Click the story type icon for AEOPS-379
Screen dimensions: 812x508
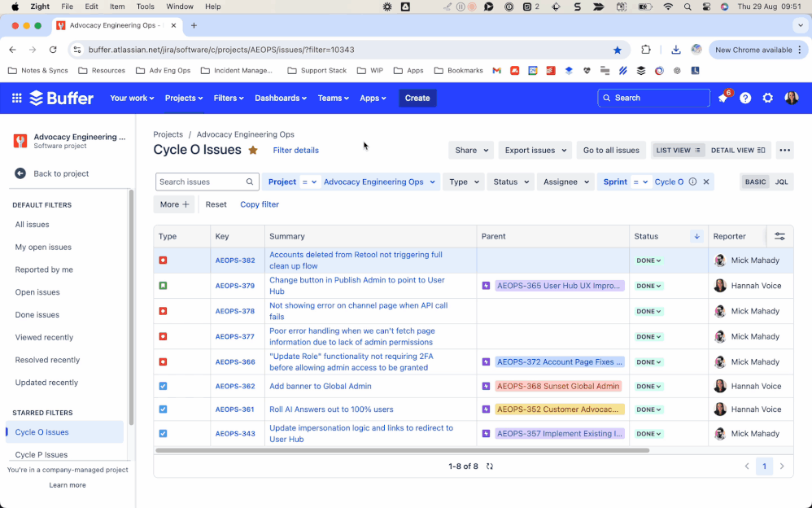[x=163, y=286]
